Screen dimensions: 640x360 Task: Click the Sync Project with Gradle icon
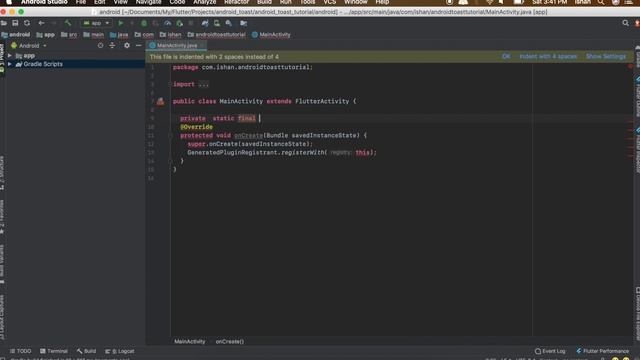205,23
